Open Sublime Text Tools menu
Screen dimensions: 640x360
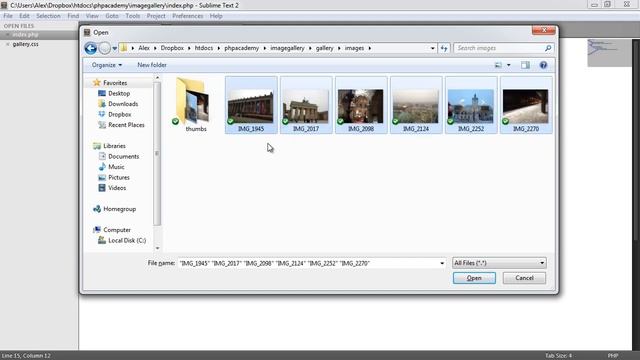click(133, 16)
